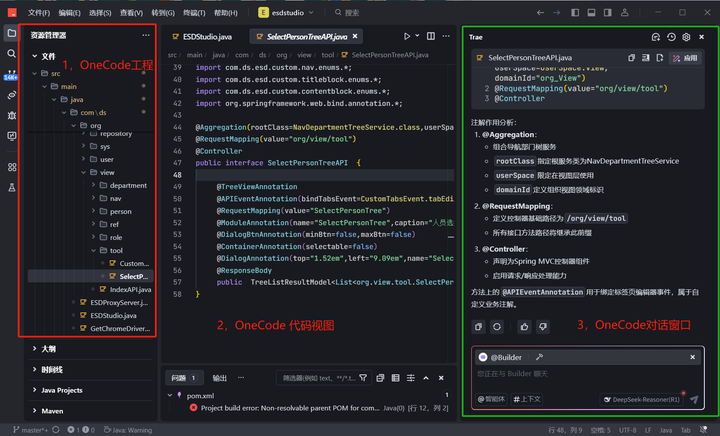
Task: Copy the code block in Trae chat
Action: (631, 58)
